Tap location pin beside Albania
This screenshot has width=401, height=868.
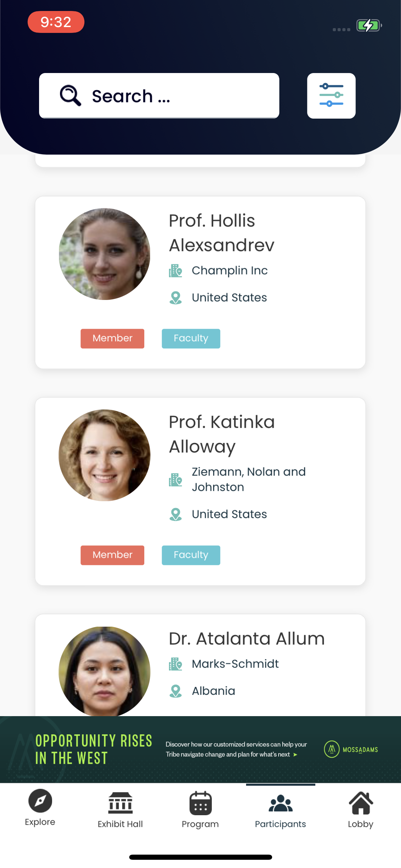pos(175,691)
